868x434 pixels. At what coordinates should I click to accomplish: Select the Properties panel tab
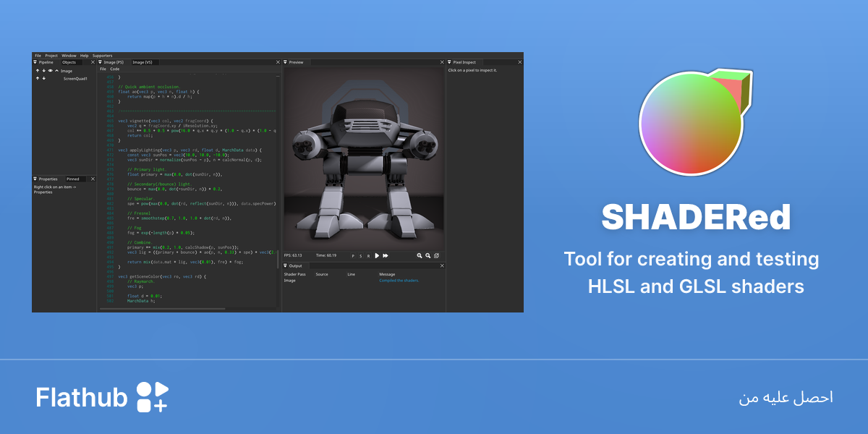coord(48,179)
